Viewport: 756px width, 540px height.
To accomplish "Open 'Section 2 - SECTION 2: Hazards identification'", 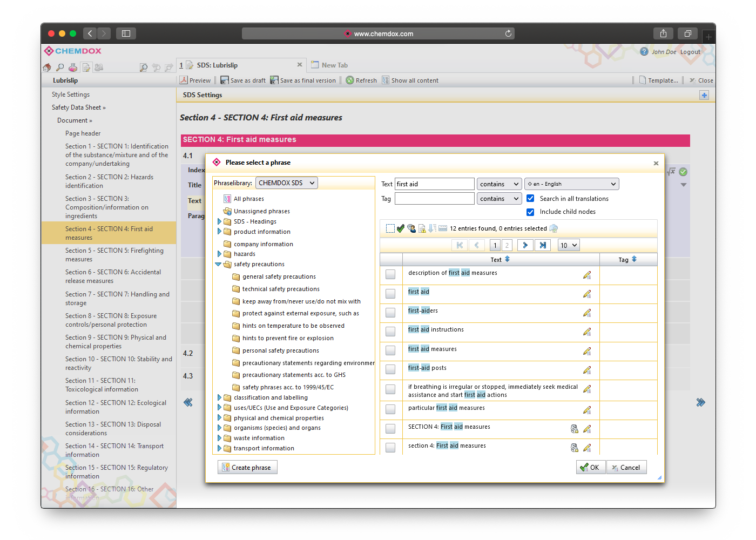I will coord(109,181).
